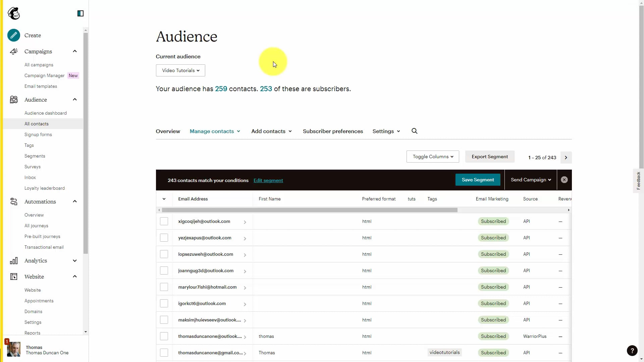
Task: Open the Subscriber preferences tab
Action: point(333,131)
